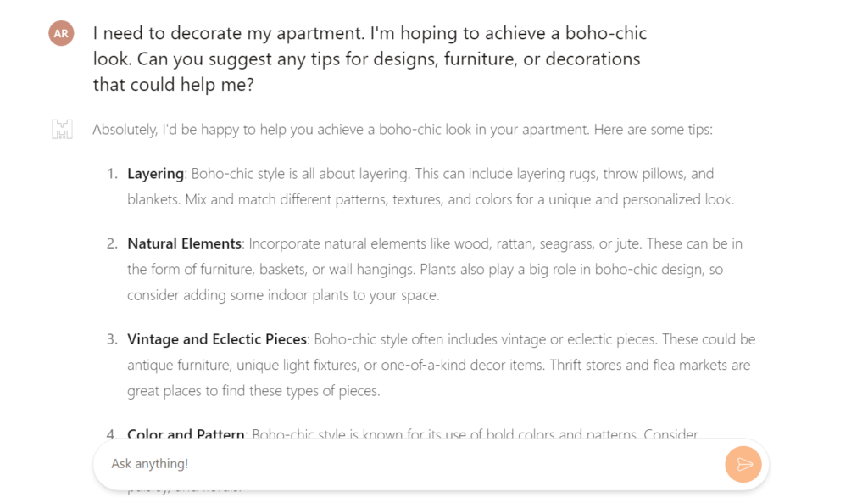Image resolution: width=868 pixels, height=503 pixels.
Task: Click list number 3 marker
Action: (112, 339)
